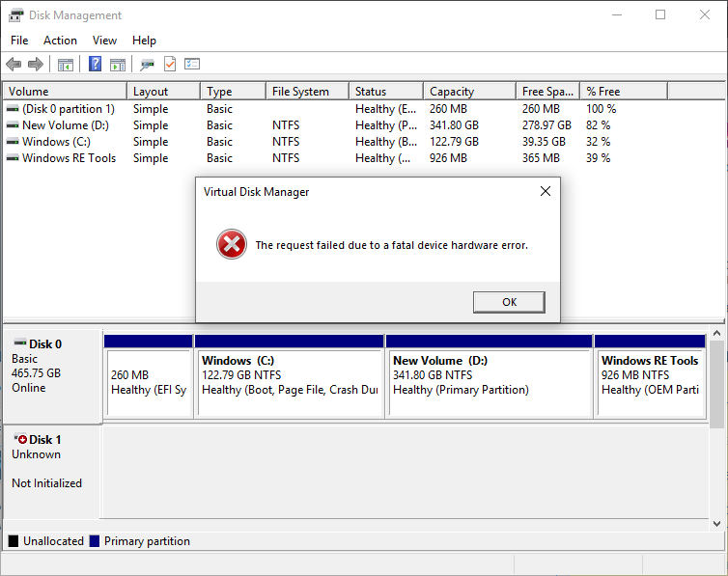Viewport: 728px width, 576px height.
Task: Click the "Unallocated" legend label
Action: [x=53, y=541]
